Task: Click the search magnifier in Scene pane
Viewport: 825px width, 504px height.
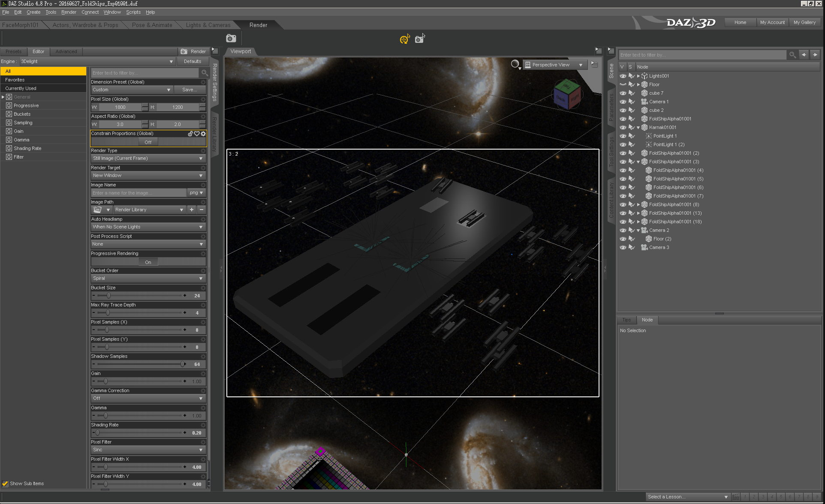Action: tap(792, 55)
